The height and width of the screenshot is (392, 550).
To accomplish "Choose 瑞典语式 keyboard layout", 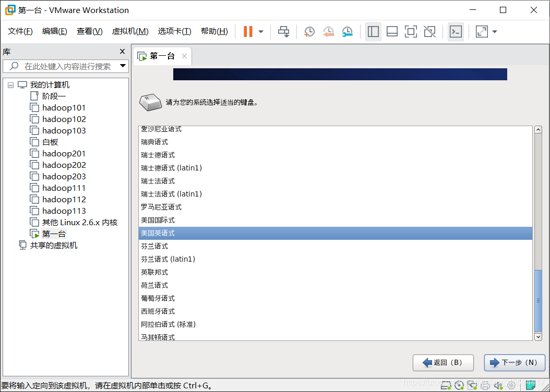I will [x=336, y=142].
